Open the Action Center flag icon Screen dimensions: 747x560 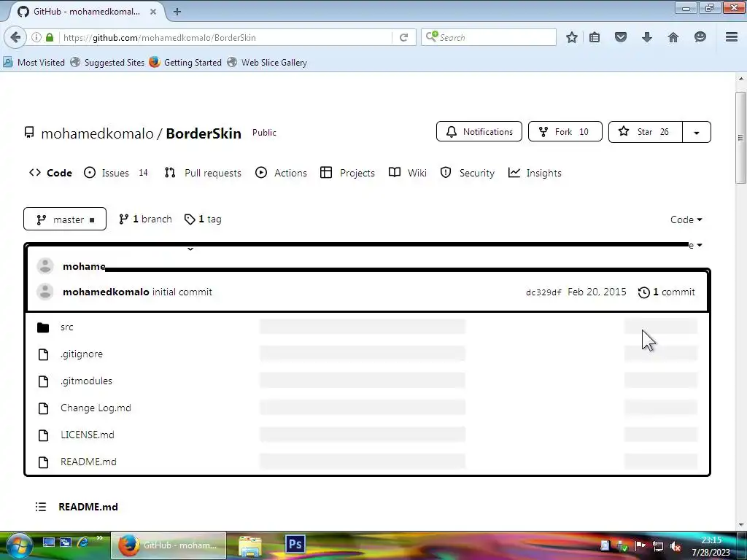[x=640, y=546]
